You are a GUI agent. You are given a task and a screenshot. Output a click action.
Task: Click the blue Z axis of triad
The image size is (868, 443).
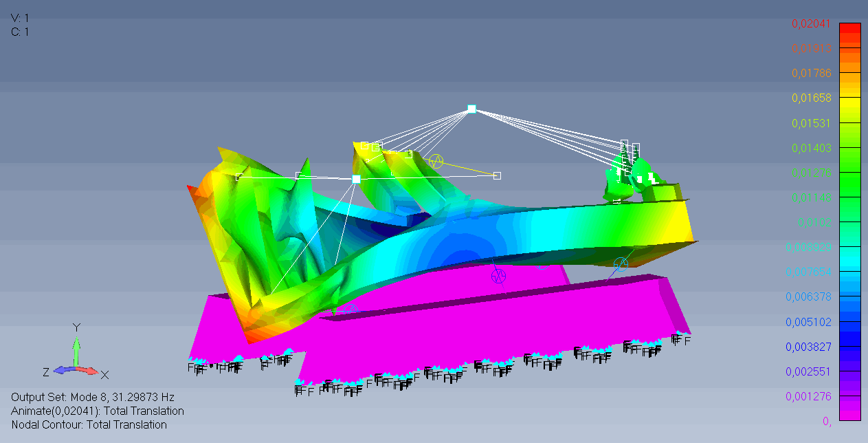tap(62, 369)
